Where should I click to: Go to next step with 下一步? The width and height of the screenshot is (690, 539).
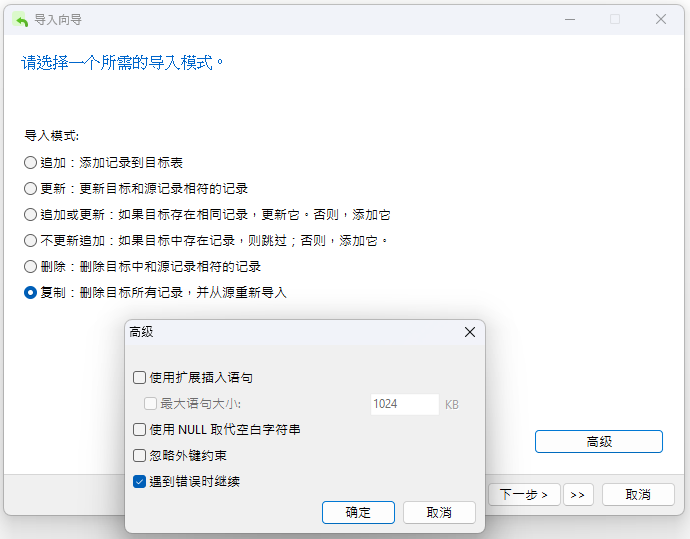(x=524, y=495)
